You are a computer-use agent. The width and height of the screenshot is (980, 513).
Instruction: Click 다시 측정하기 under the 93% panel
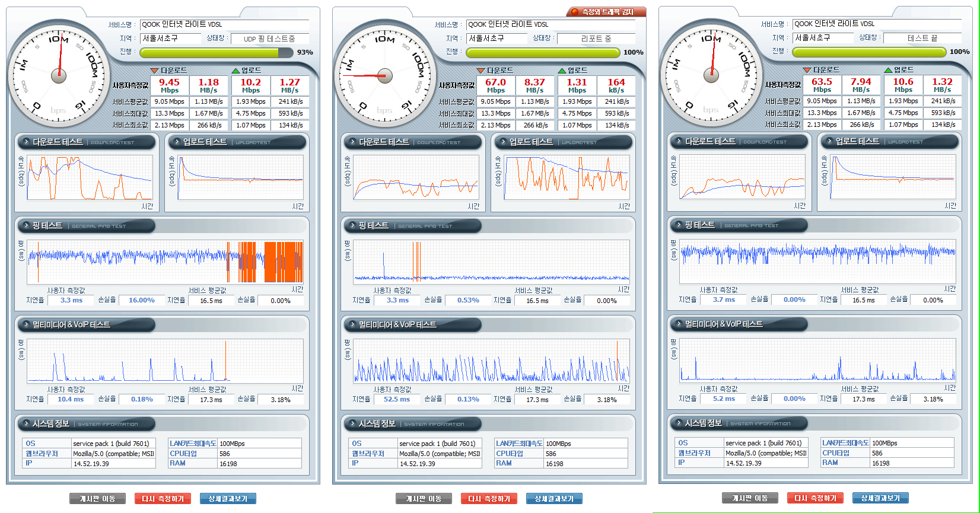[x=163, y=499]
